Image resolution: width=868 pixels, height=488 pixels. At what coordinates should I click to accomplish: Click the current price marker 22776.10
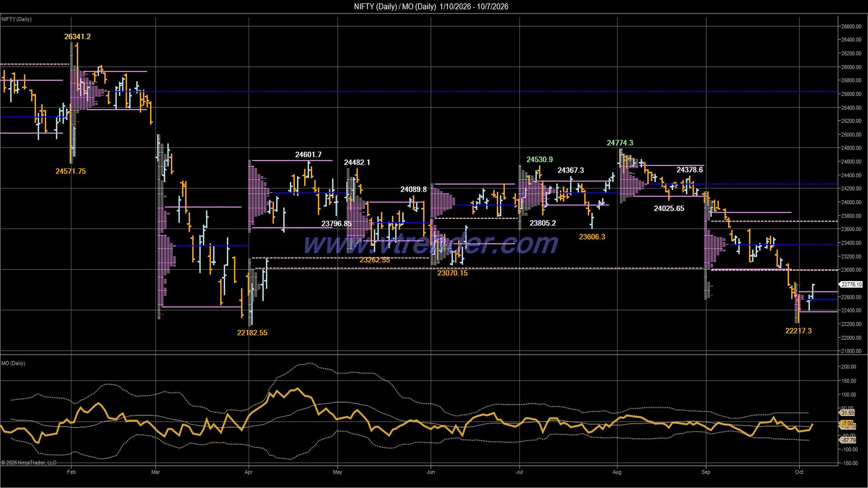[851, 285]
